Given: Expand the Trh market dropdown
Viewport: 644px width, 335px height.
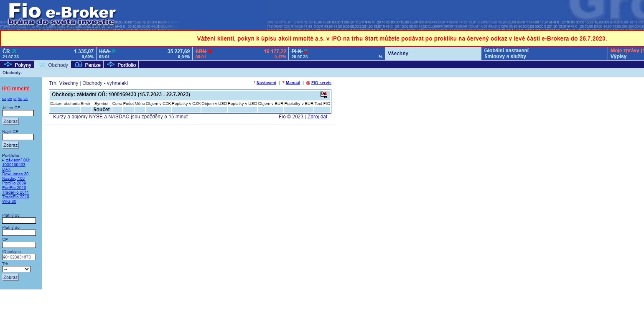Looking at the screenshot, I should point(16,269).
